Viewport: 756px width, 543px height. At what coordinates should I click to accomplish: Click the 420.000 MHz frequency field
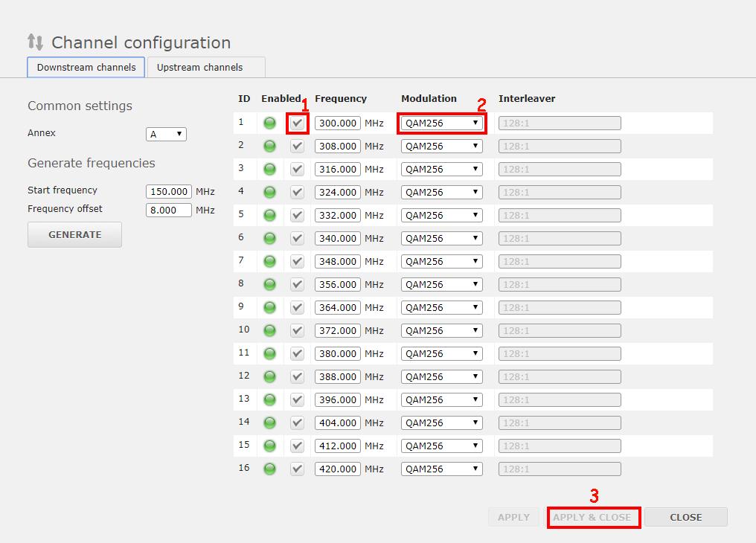click(x=338, y=469)
